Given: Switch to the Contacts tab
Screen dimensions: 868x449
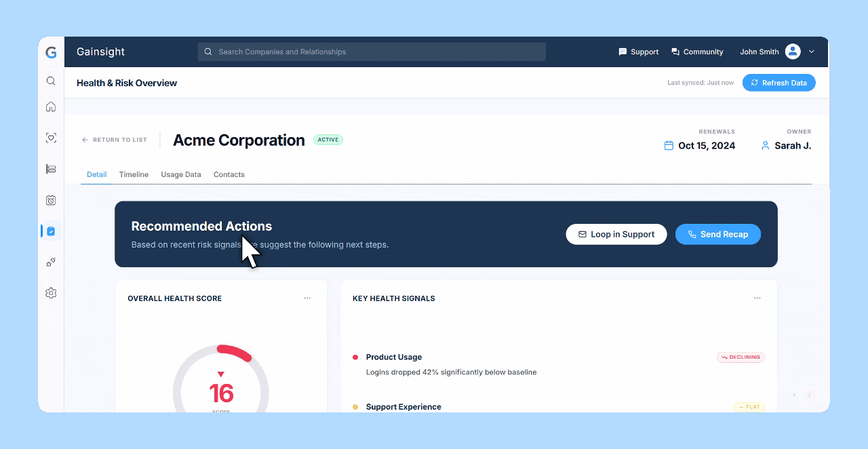Looking at the screenshot, I should pos(229,174).
